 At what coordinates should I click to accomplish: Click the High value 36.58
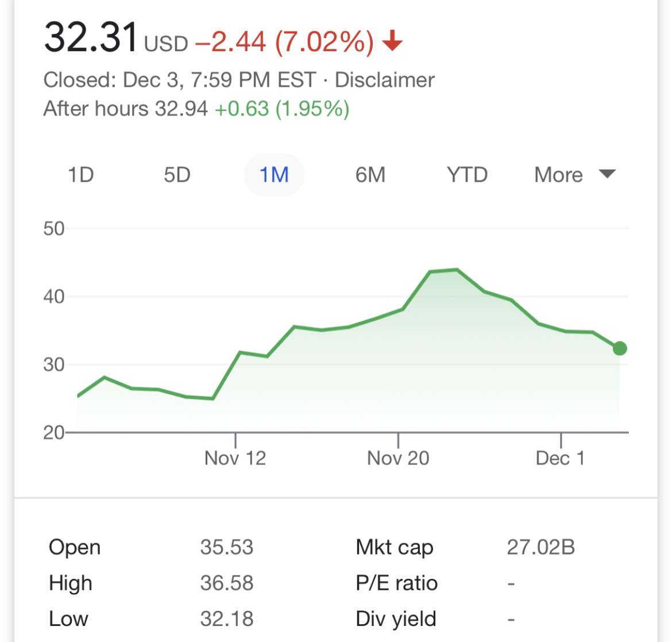[226, 583]
